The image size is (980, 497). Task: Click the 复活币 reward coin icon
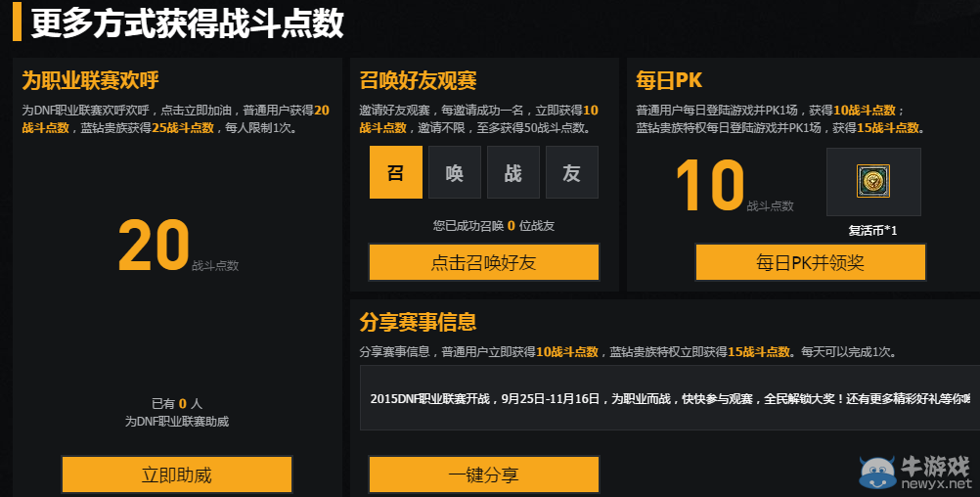[x=873, y=181]
